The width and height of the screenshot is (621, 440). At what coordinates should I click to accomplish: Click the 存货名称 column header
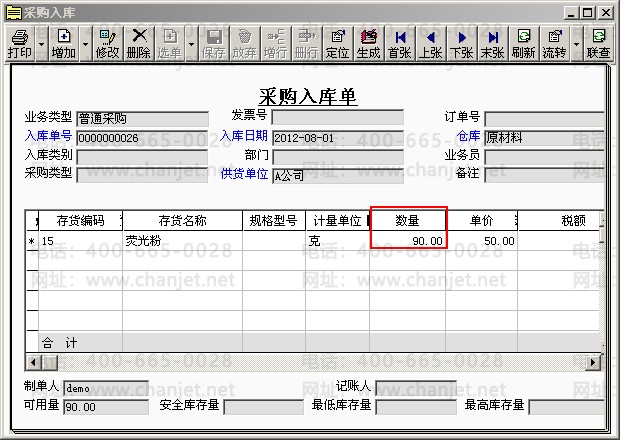pyautogui.click(x=183, y=221)
